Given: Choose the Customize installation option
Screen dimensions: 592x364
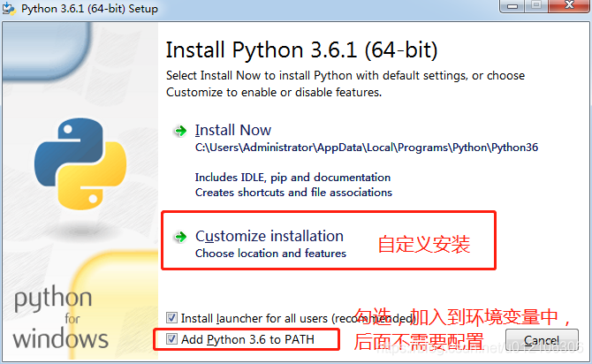Looking at the screenshot, I should pyautogui.click(x=269, y=236).
